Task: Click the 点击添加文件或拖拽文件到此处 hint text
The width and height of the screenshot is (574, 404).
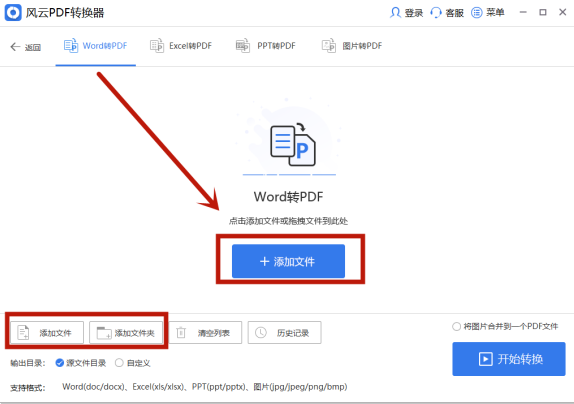Action: click(288, 221)
